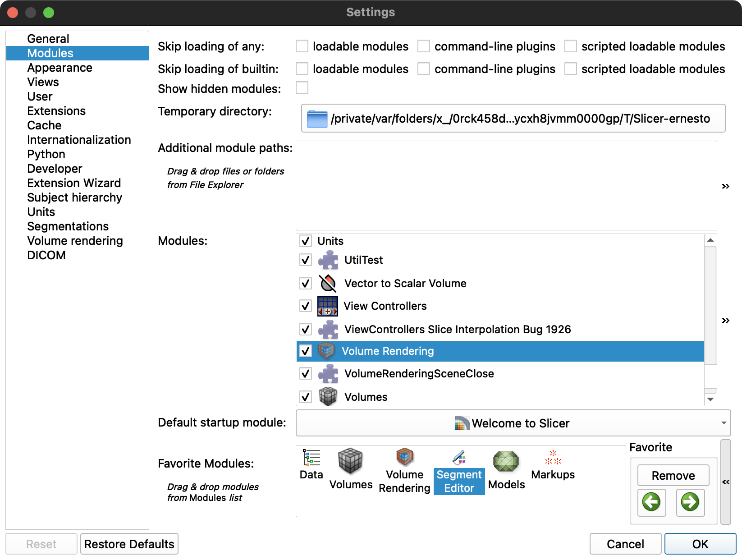This screenshot has width=742, height=560.
Task: Uncheck the UtilTest module checkbox
Action: tap(306, 260)
